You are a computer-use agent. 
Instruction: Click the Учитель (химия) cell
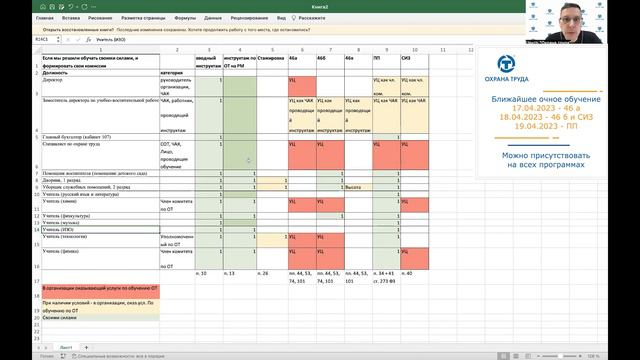point(100,205)
